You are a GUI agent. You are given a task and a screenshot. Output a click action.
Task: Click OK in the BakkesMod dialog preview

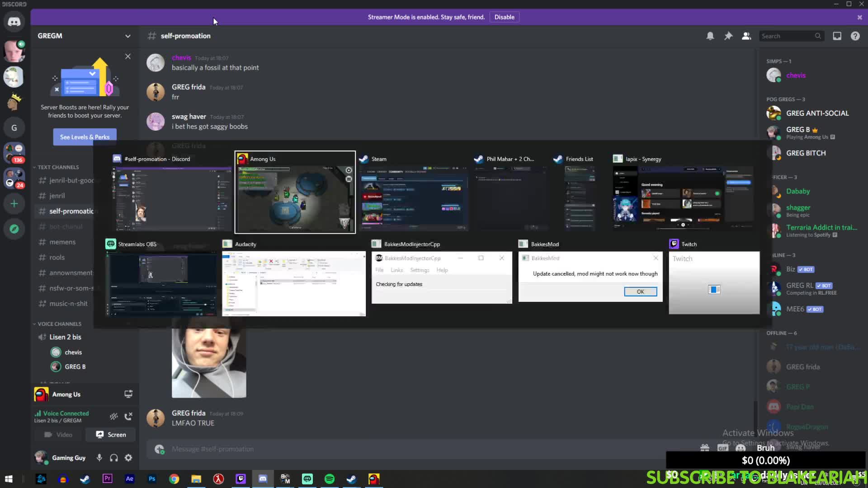640,291
